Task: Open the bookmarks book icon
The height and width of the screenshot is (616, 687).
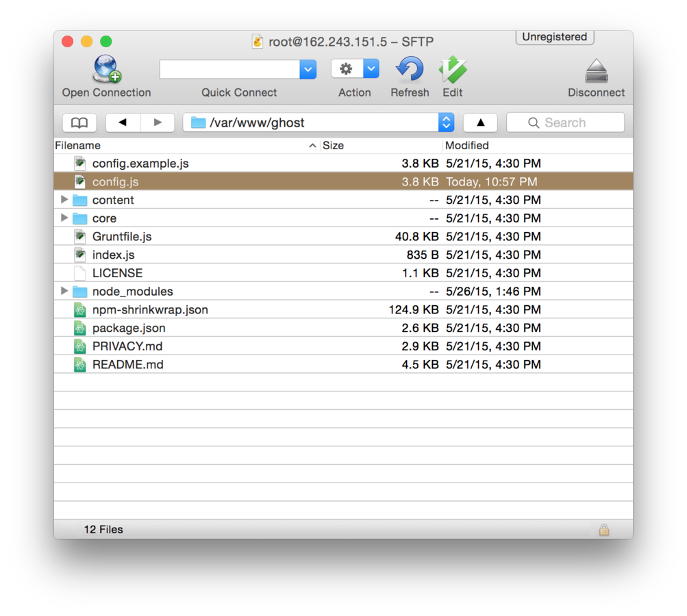Action: click(x=79, y=123)
